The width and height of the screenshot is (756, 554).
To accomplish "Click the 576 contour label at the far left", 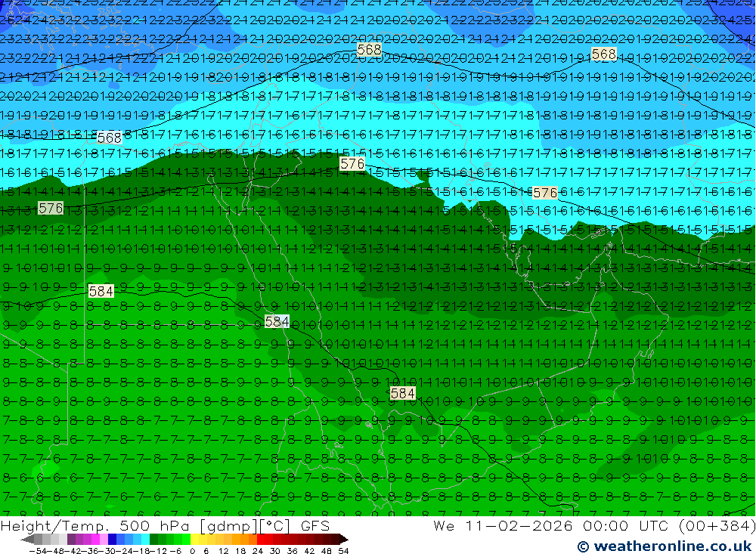I will [x=51, y=209].
